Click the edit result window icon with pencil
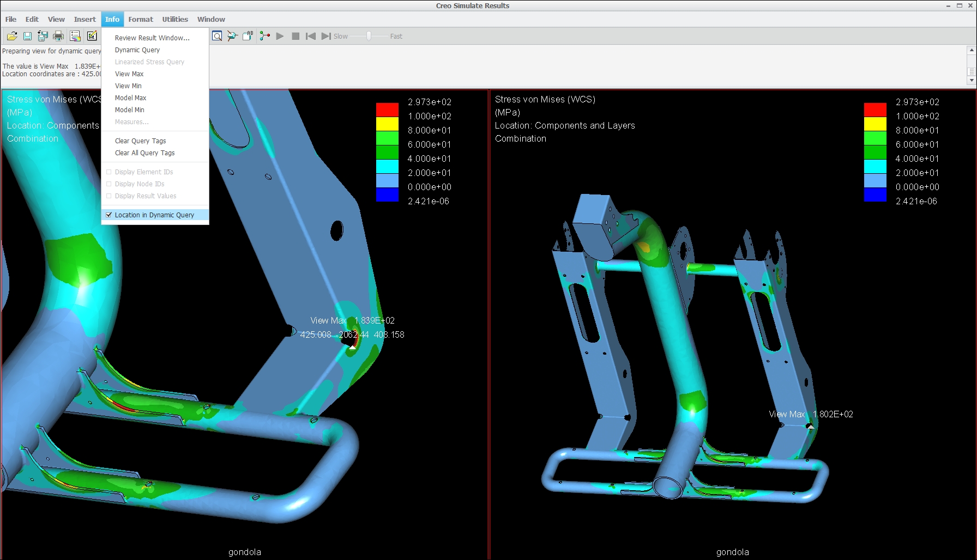The image size is (977, 560). (x=92, y=36)
